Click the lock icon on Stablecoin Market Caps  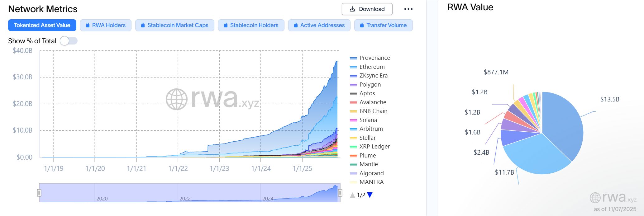click(143, 25)
